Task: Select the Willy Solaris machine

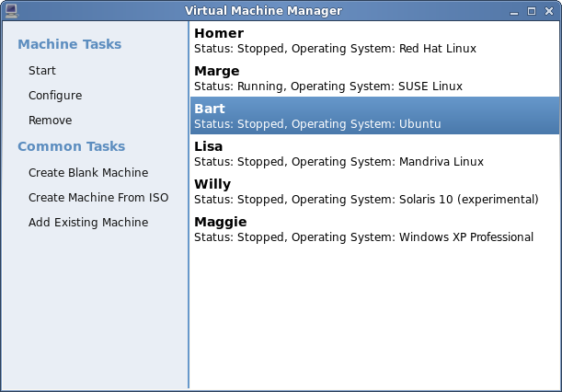Action: (374, 190)
